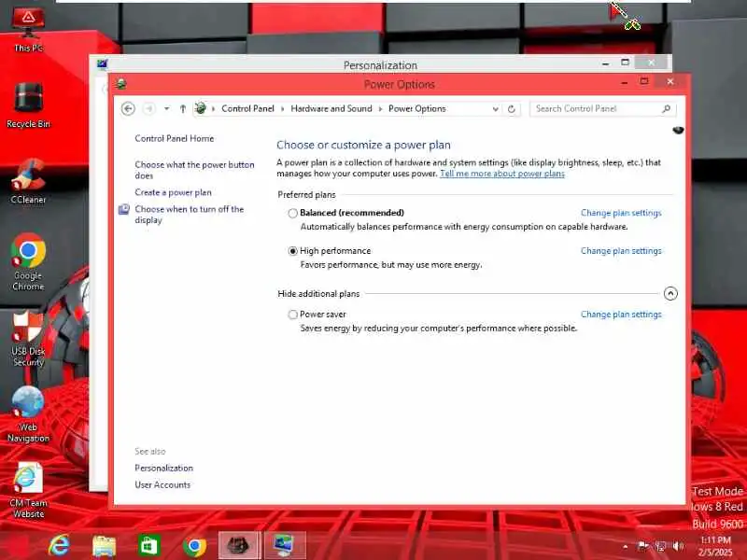This screenshot has height=560, width=747.
Task: Open Personalization under See also
Action: [x=164, y=469]
